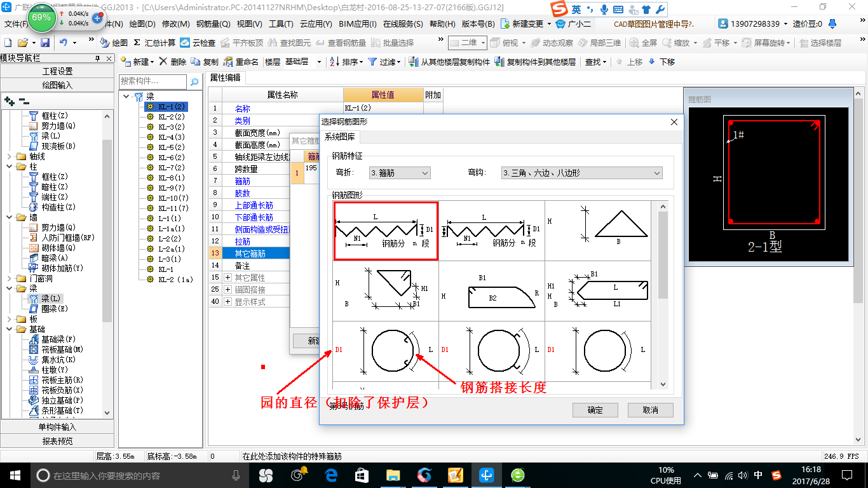Click the open folder icon

click(x=23, y=43)
